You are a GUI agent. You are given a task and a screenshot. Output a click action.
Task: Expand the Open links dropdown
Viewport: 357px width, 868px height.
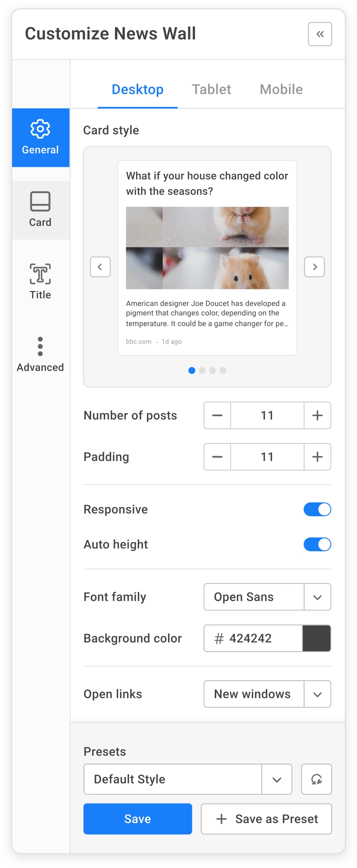(317, 694)
